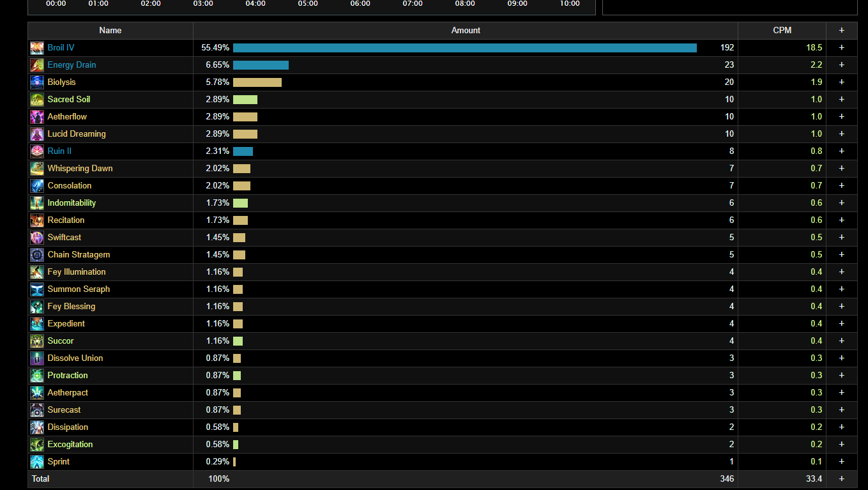Click the Aetherflow ability icon

[x=37, y=117]
